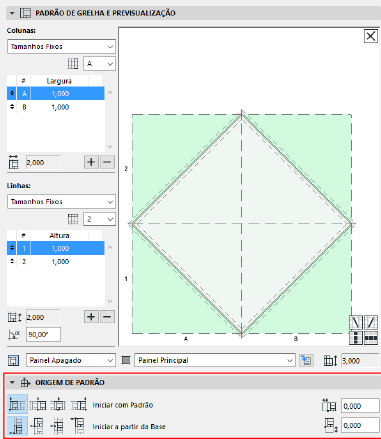Screen dimensions: 381x439
Task: Click the total pattern width icon
Action: pos(13,162)
